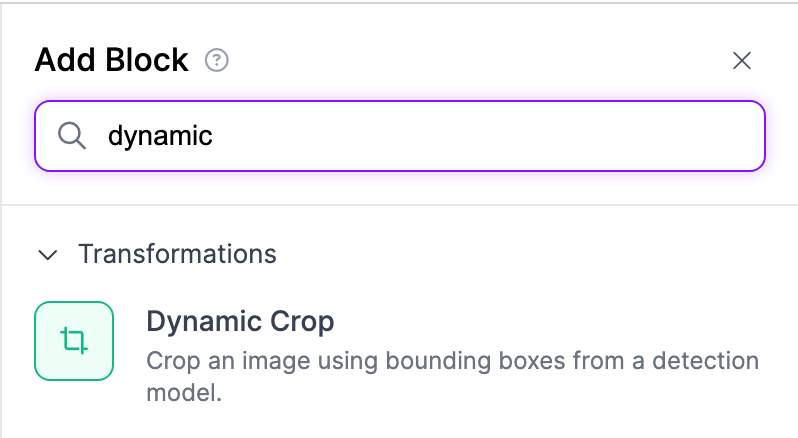The image size is (798, 438).
Task: Choose Dynamic Crop from search results
Action: (x=240, y=322)
